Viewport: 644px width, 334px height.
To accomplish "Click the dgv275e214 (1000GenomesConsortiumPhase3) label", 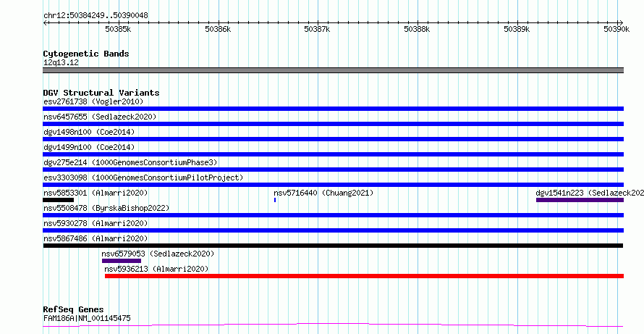I will [x=130, y=162].
